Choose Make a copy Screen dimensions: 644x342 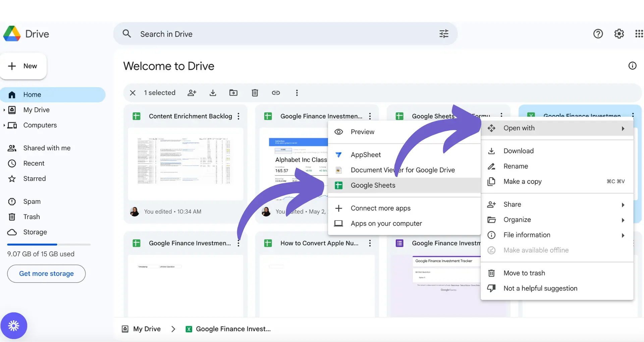(x=557, y=182)
